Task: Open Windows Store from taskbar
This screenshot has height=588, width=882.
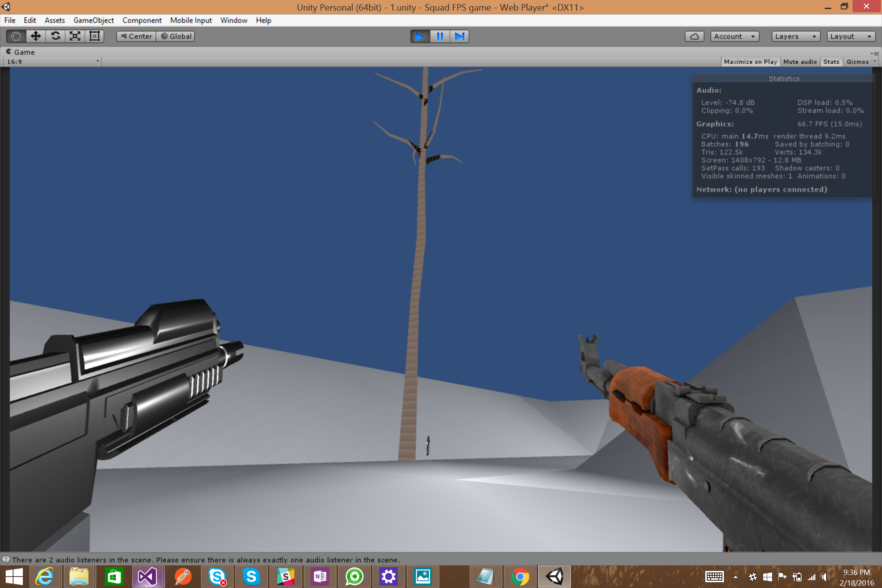Action: [x=113, y=577]
